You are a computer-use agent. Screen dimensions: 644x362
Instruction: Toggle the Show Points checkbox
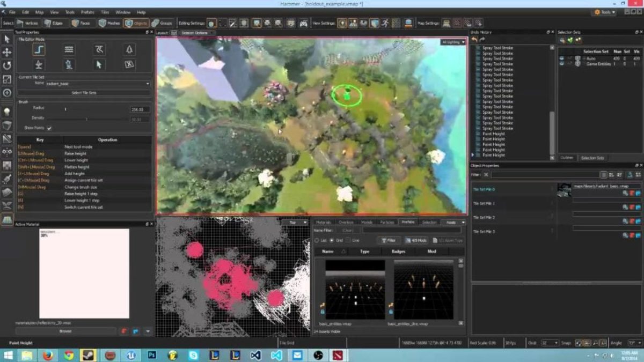point(49,128)
